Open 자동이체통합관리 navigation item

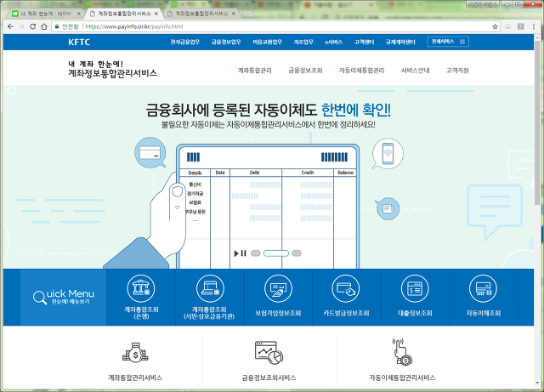[x=362, y=71]
